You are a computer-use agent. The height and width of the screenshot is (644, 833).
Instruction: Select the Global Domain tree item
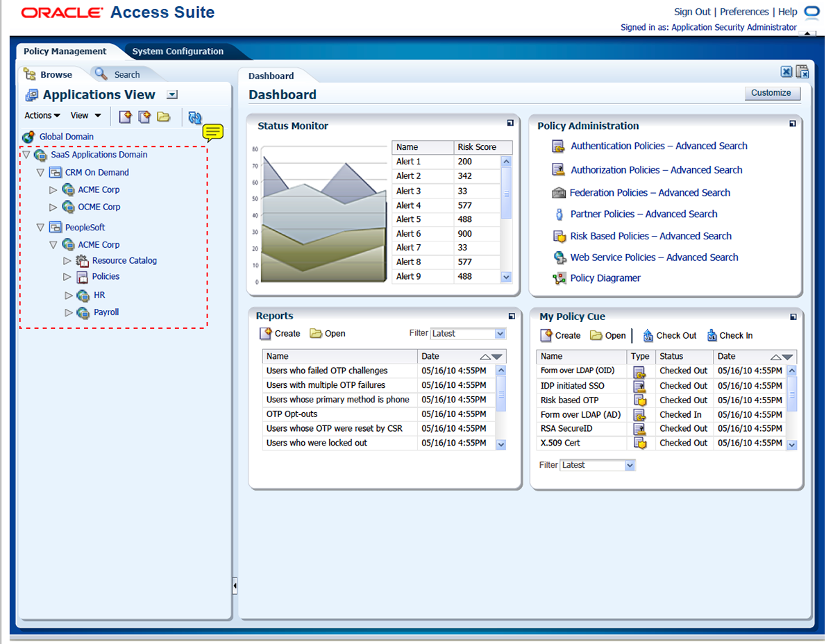[67, 137]
